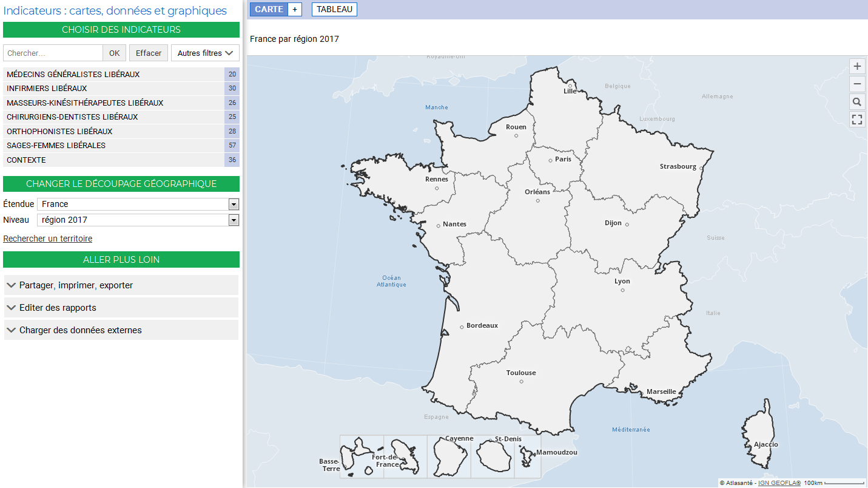Click CHANGER LE DÉCOUPAGE GÉOGRAPHIQUE header
The height and width of the screenshot is (488, 868).
pyautogui.click(x=121, y=184)
